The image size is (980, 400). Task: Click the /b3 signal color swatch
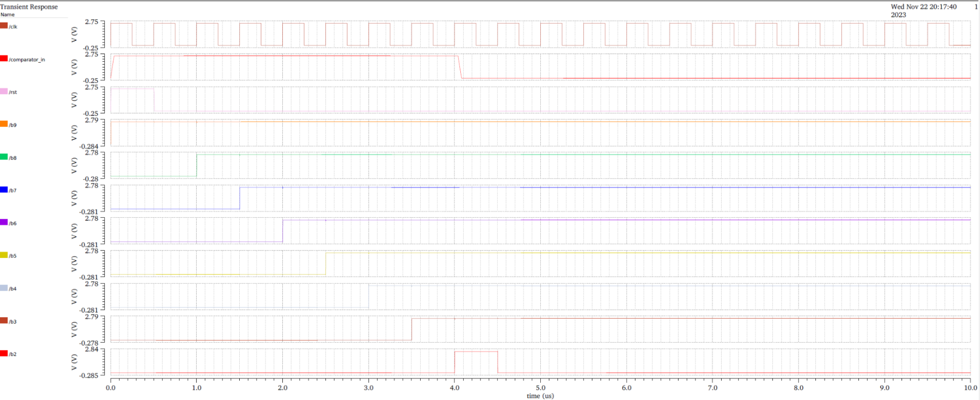[x=4, y=321]
